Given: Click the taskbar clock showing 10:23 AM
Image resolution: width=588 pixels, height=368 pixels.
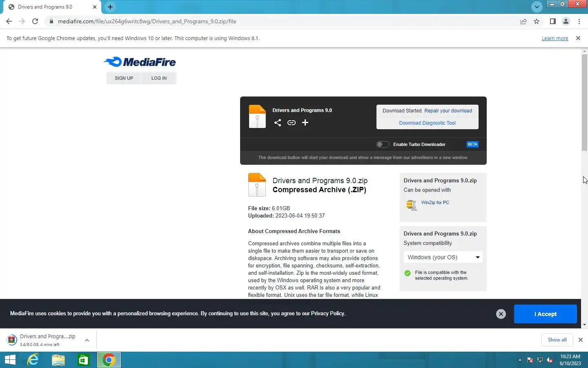Looking at the screenshot, I should 570,360.
